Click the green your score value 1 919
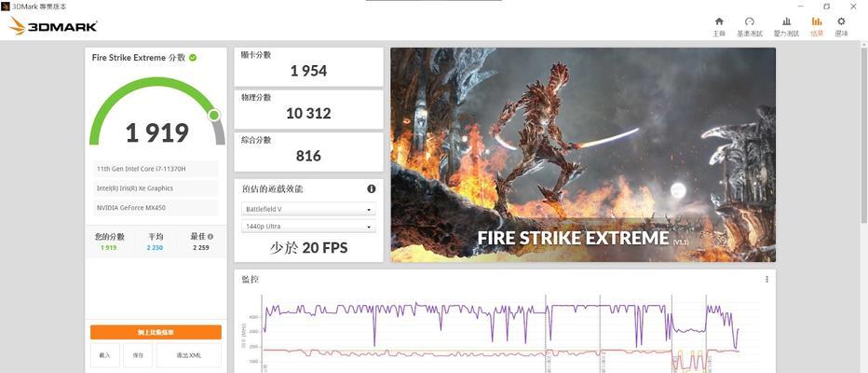Screen dimensions: 868x373 109,248
